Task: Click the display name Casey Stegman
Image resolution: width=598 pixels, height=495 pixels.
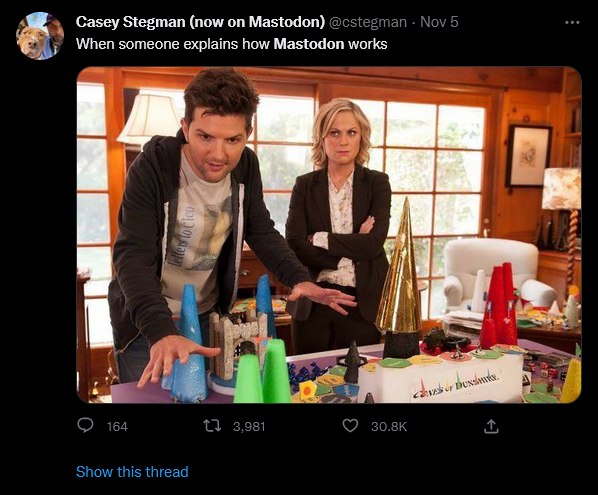Action: tap(130, 22)
